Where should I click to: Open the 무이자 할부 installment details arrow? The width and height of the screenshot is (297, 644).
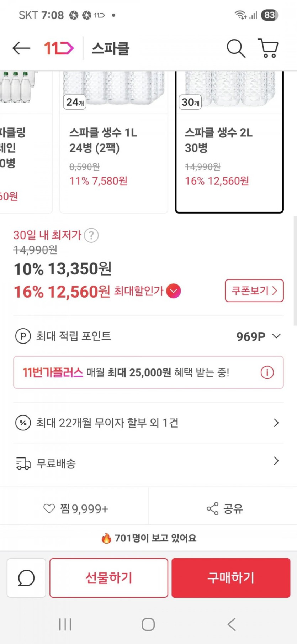(276, 423)
